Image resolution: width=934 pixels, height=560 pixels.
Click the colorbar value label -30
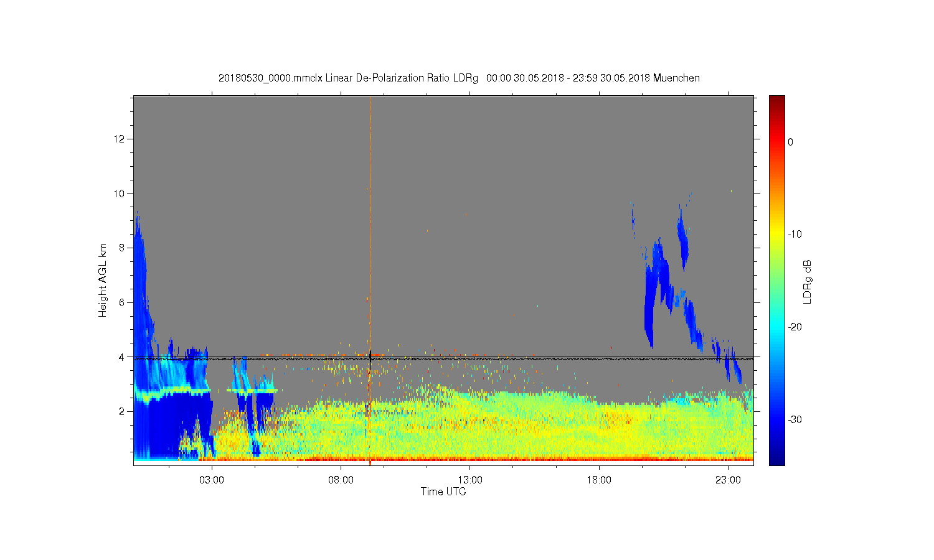click(795, 419)
